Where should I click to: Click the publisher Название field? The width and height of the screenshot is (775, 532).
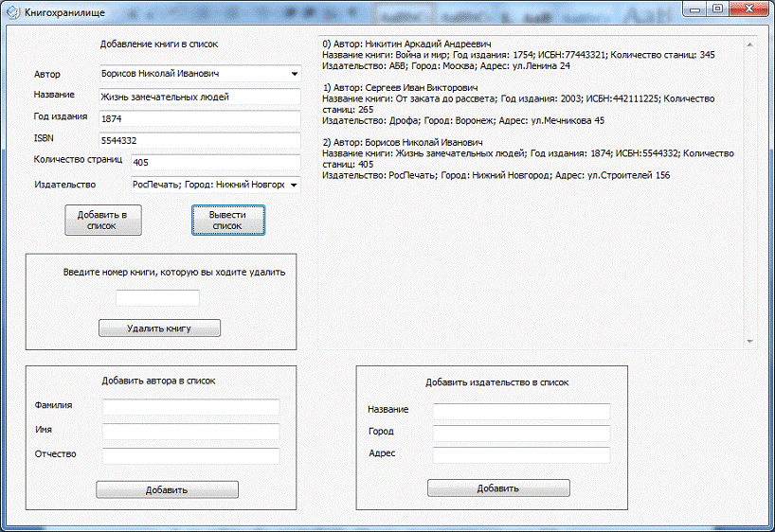[521, 411]
